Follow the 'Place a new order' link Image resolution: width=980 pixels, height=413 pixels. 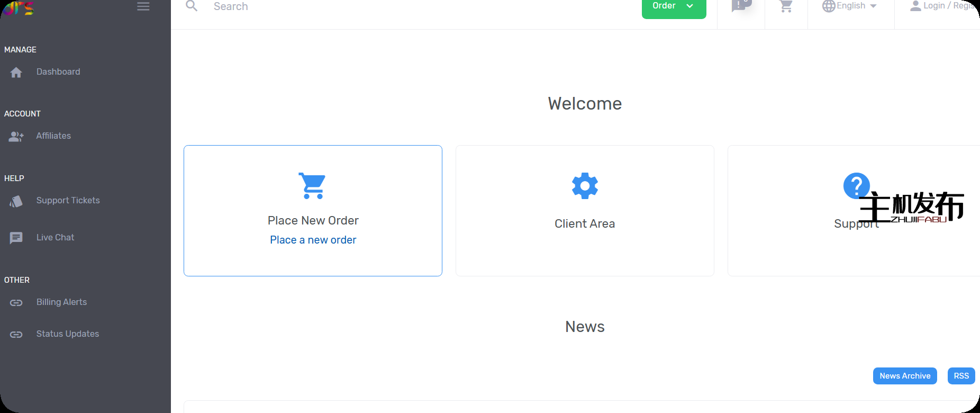(313, 240)
